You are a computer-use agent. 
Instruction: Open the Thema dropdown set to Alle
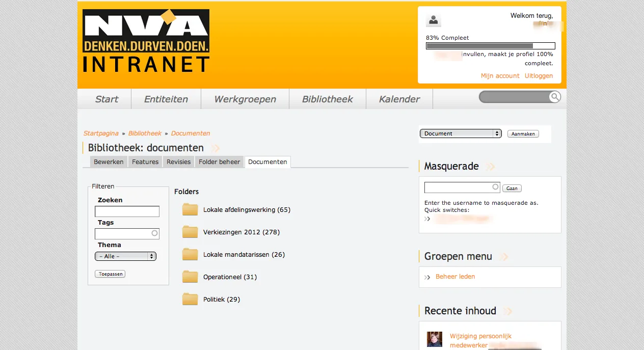(125, 256)
